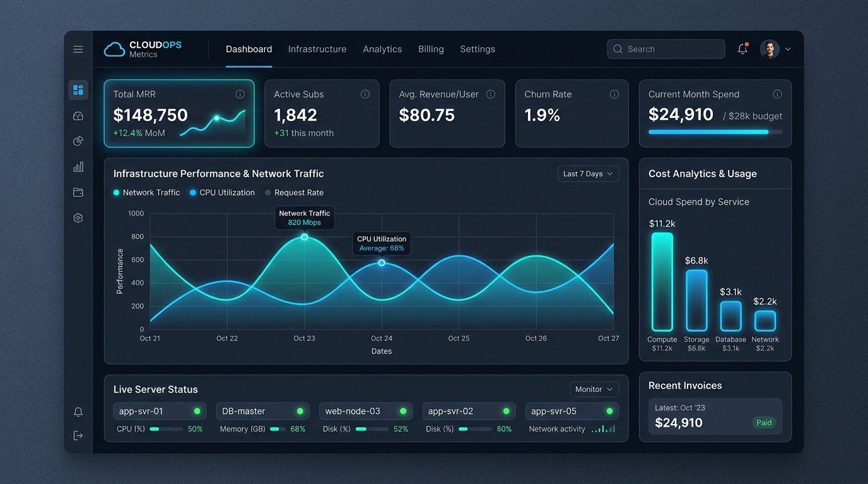Click web-node-03 Disk 52% progress bar
868x484 pixels.
click(x=372, y=429)
